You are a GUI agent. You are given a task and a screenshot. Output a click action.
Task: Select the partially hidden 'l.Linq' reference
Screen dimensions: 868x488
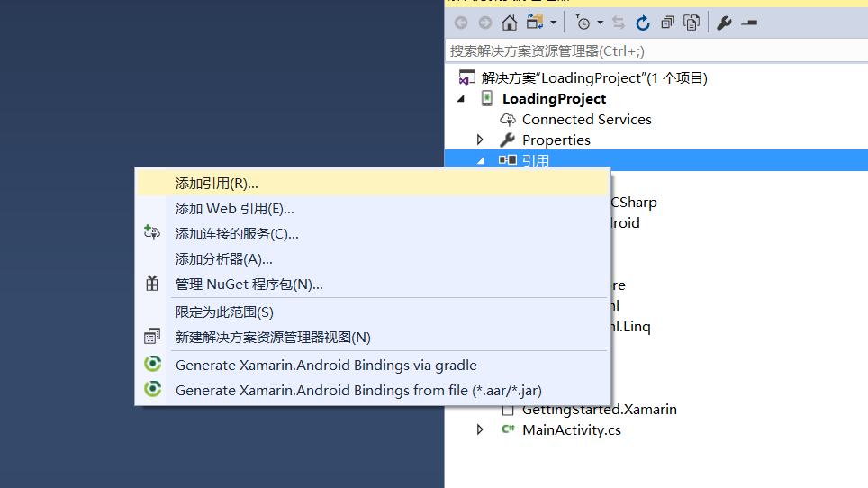pyautogui.click(x=631, y=327)
